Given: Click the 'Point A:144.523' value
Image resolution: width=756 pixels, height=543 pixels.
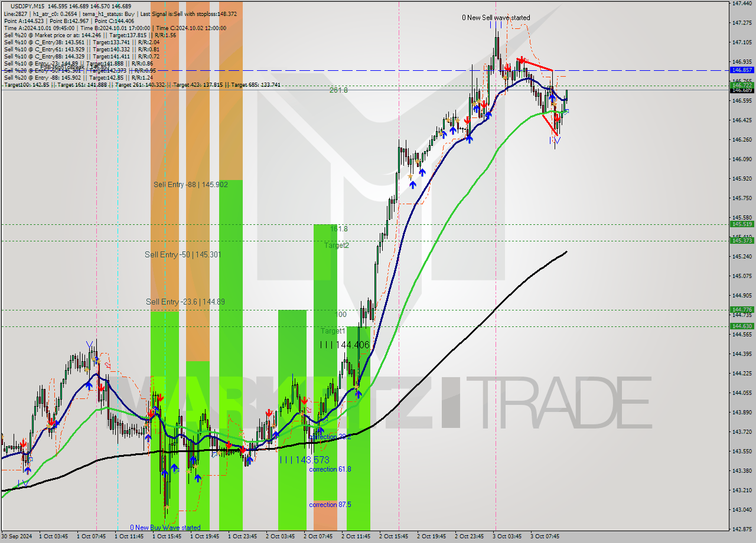Looking at the screenshot, I should [x=23, y=21].
